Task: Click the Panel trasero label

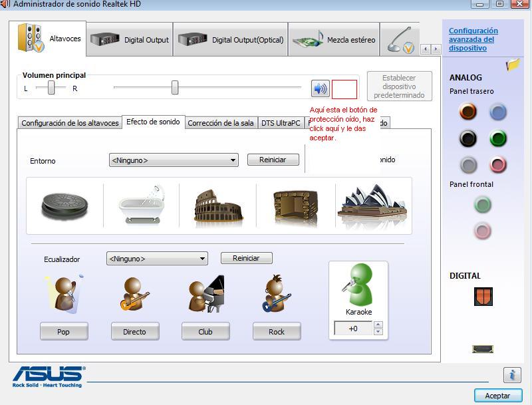Action: (471, 91)
